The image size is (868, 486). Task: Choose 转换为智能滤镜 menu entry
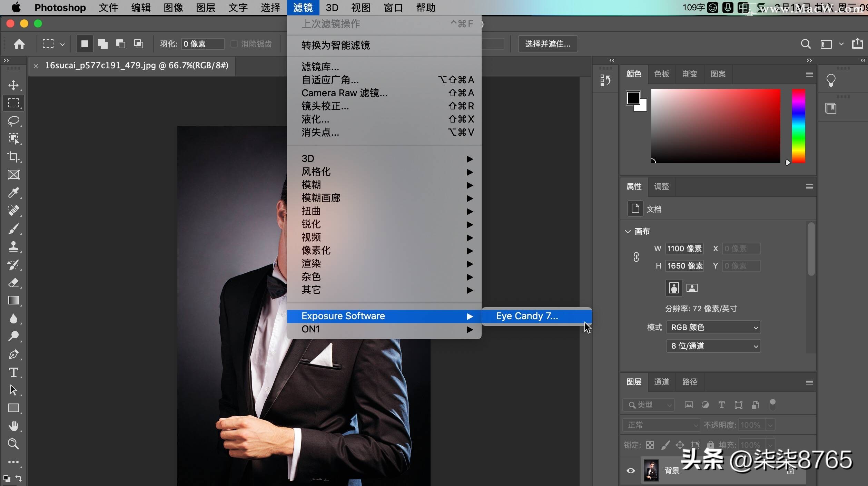point(335,45)
